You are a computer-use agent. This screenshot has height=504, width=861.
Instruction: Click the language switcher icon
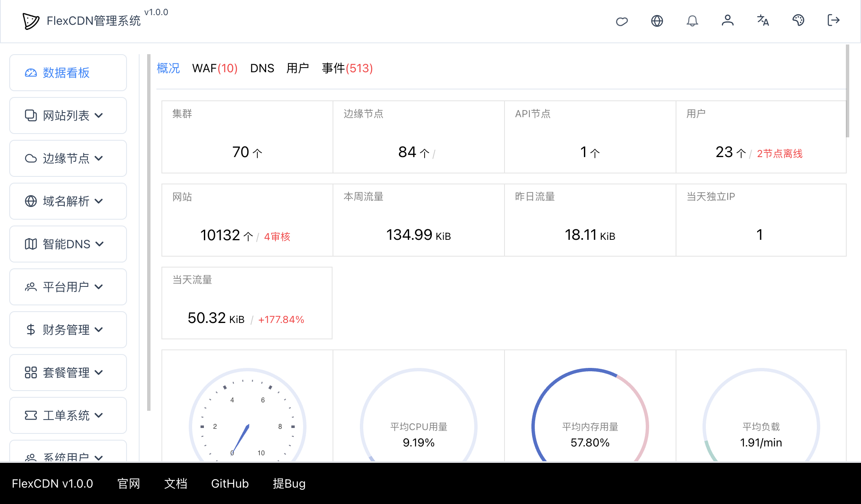(763, 21)
